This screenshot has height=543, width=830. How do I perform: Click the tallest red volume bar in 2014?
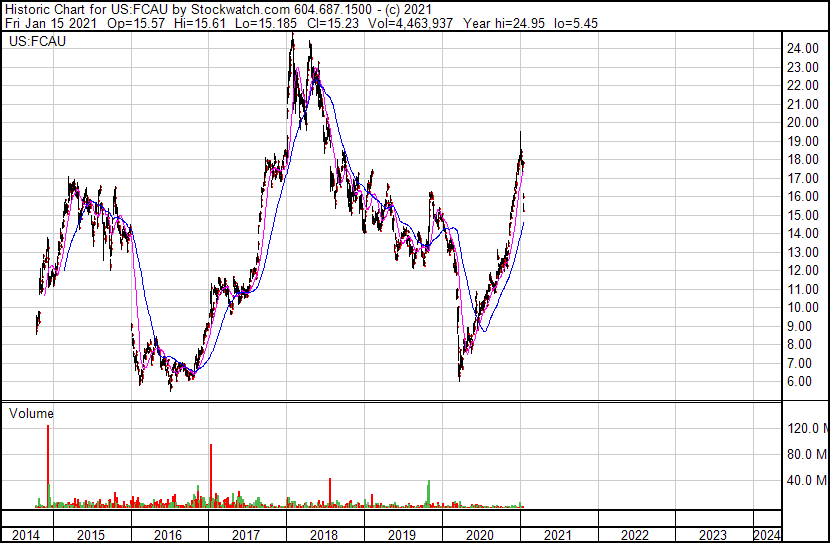[x=48, y=466]
